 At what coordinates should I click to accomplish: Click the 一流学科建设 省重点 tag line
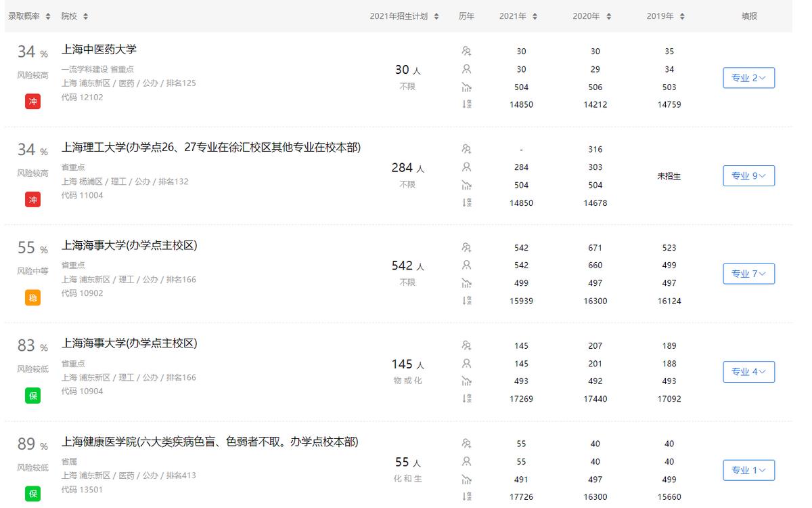[x=97, y=69]
